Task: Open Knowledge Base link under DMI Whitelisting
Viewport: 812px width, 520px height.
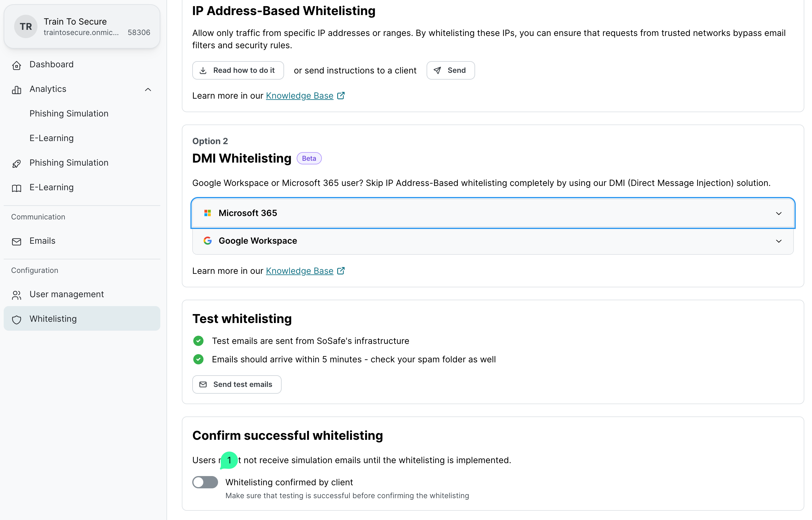Action: (x=299, y=271)
